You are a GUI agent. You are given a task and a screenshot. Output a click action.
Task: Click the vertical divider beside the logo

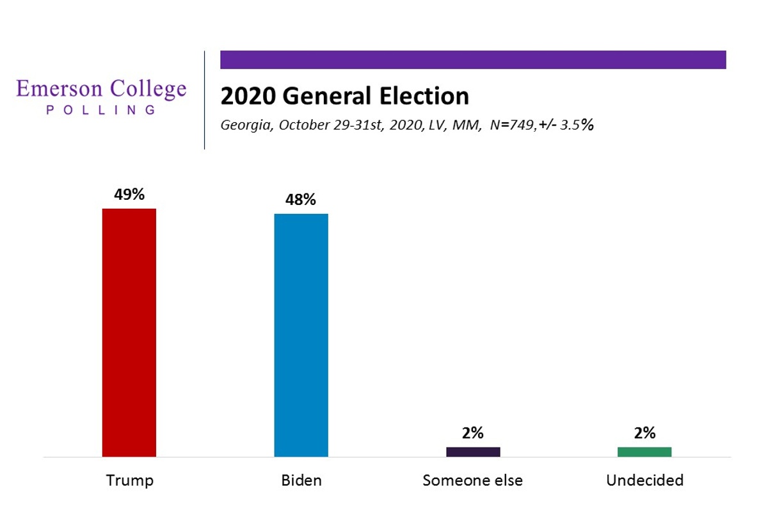pos(205,100)
